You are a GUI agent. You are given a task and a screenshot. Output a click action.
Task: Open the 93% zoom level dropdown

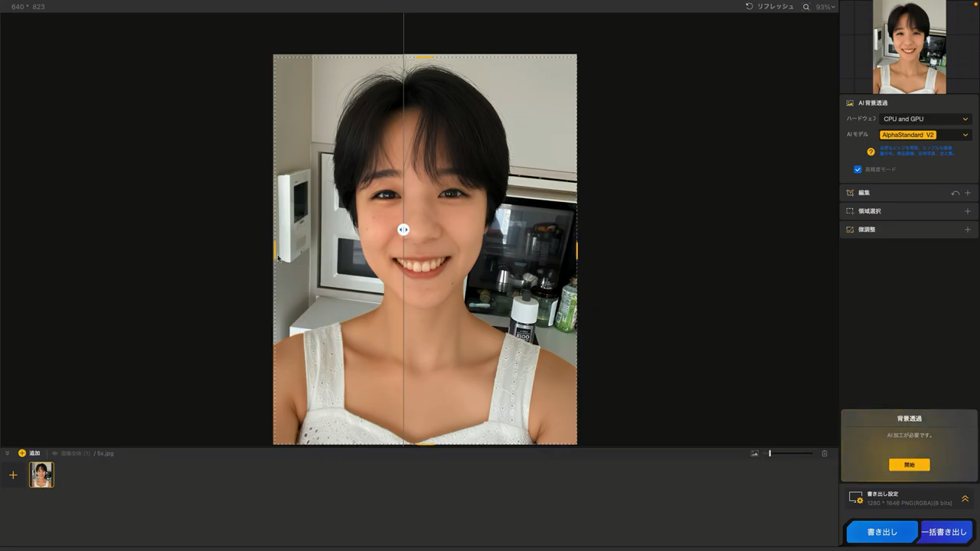tap(826, 7)
